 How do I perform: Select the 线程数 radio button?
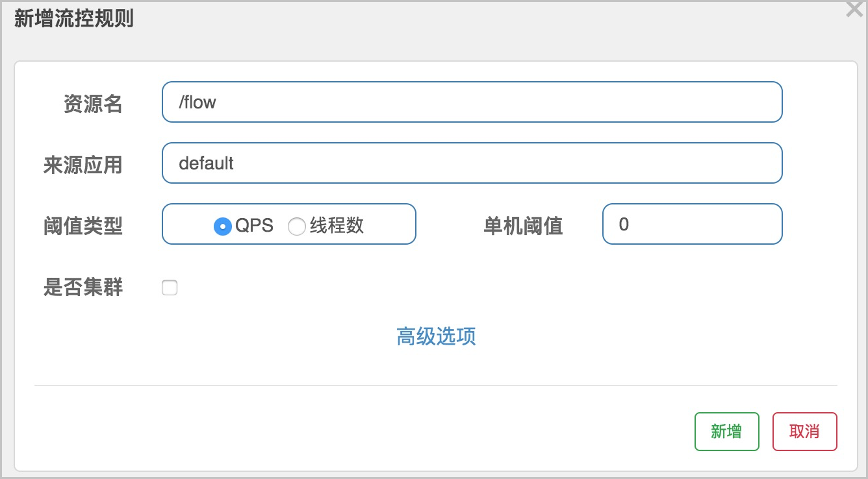point(297,226)
